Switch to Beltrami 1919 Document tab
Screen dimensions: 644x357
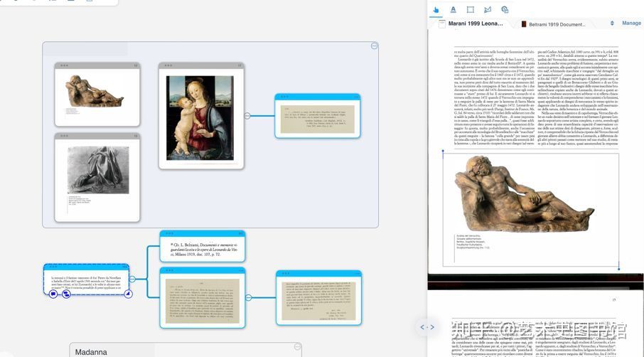[x=553, y=24]
